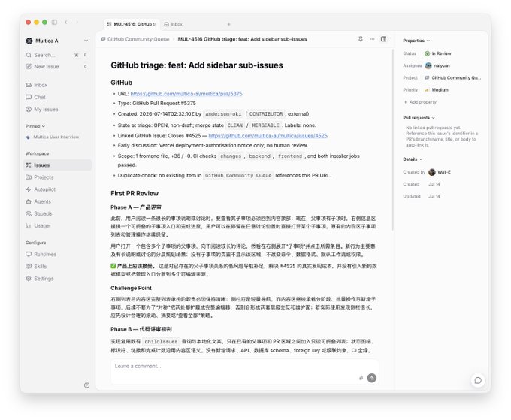Screen dimensions: 511x420
Task: Click the Leave a comment field
Action: pyautogui.click(x=244, y=371)
